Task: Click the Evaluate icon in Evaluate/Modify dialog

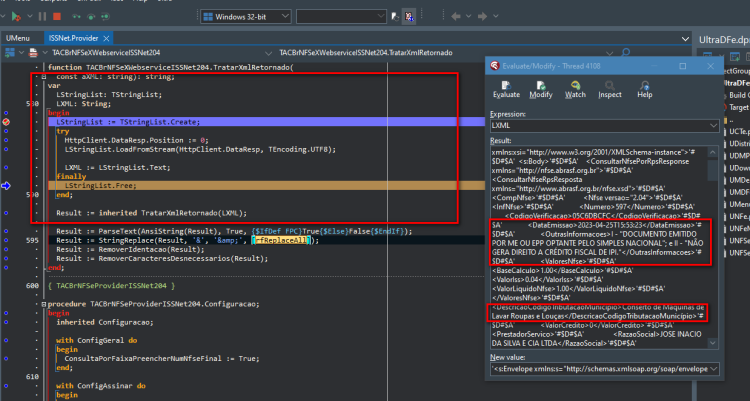Action: click(x=506, y=89)
